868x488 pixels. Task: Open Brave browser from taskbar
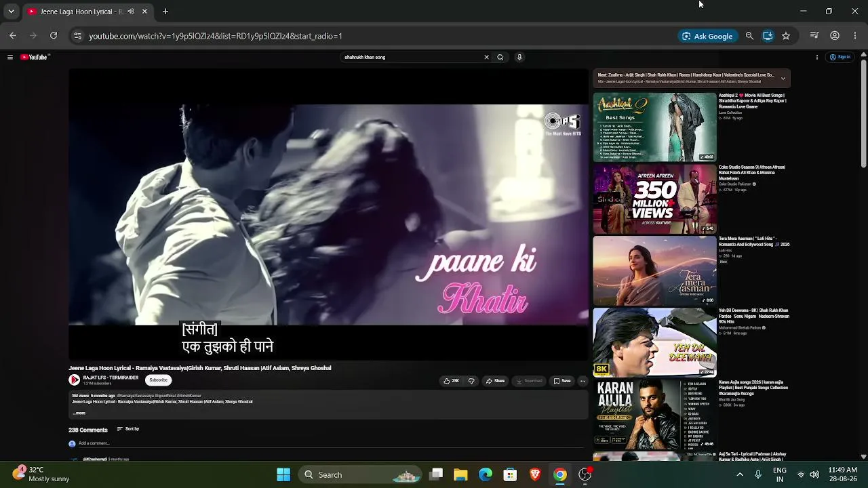(535, 474)
